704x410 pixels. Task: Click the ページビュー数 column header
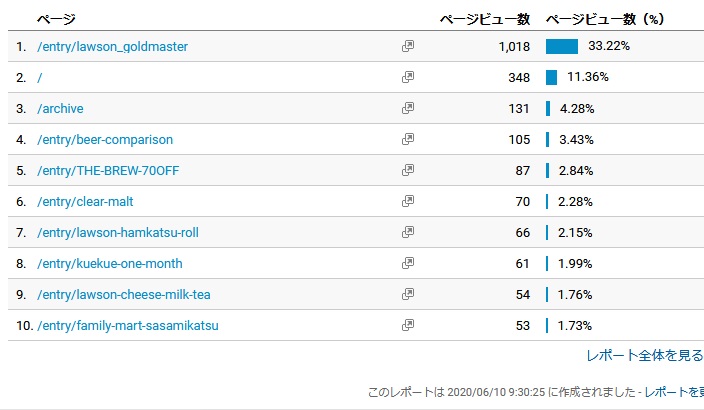[485, 19]
